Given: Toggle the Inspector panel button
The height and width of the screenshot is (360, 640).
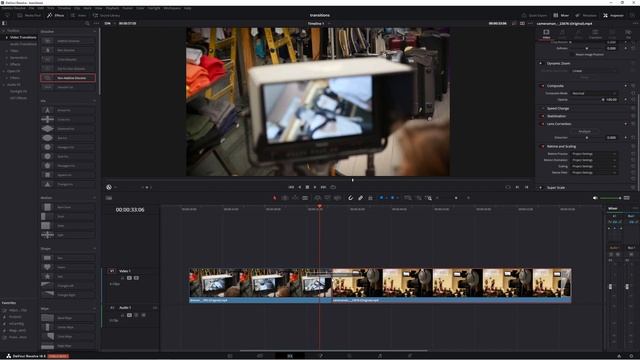Looking at the screenshot, I should [613, 15].
